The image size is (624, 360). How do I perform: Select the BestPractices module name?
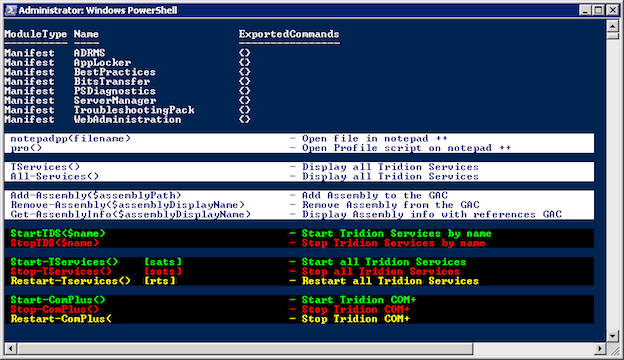[x=115, y=72]
